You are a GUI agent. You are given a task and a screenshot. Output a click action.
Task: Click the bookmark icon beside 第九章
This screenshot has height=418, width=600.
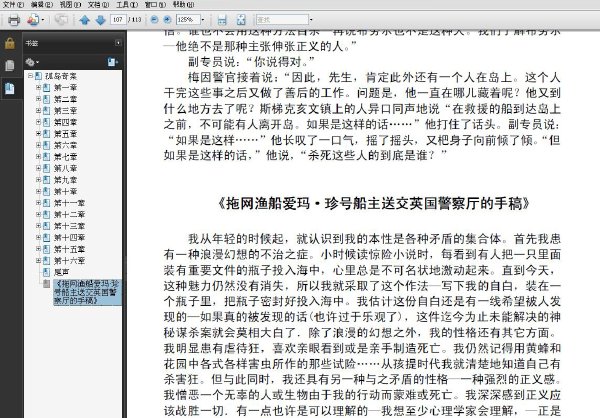pyautogui.click(x=46, y=180)
